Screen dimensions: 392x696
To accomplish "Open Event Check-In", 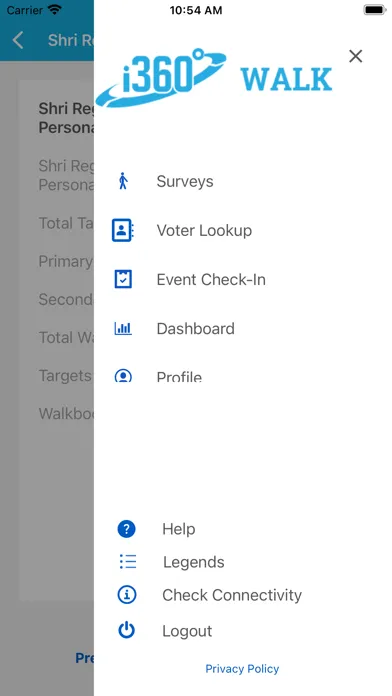I will (x=211, y=280).
